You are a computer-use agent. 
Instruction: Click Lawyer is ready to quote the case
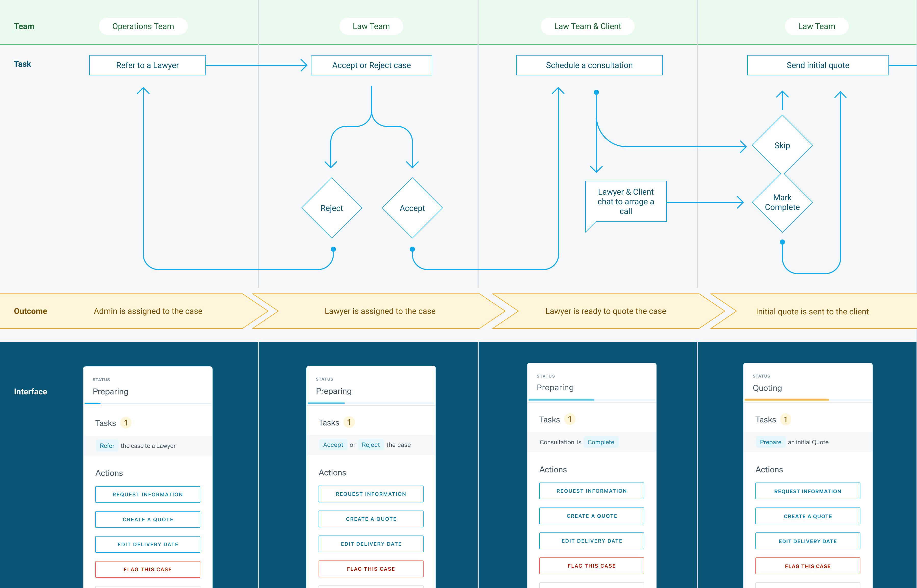click(605, 311)
